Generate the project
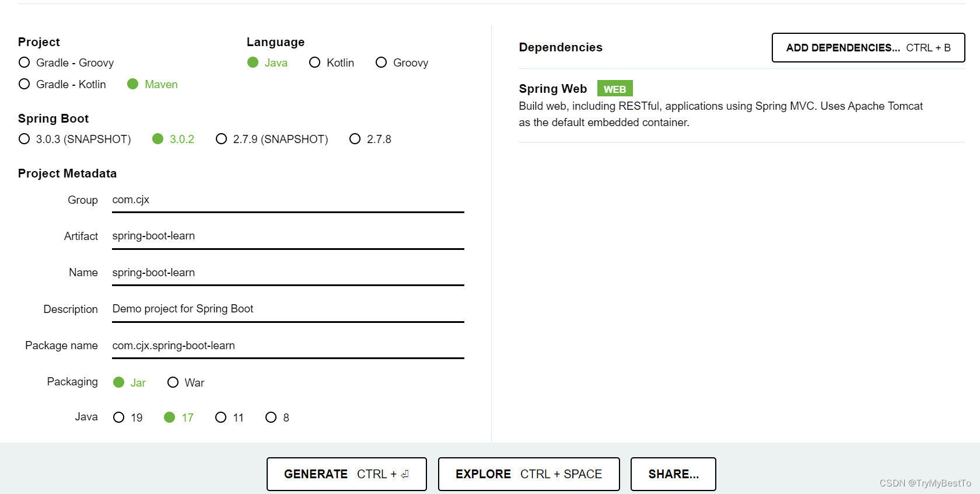Image resolution: width=980 pixels, height=494 pixels. click(x=346, y=474)
